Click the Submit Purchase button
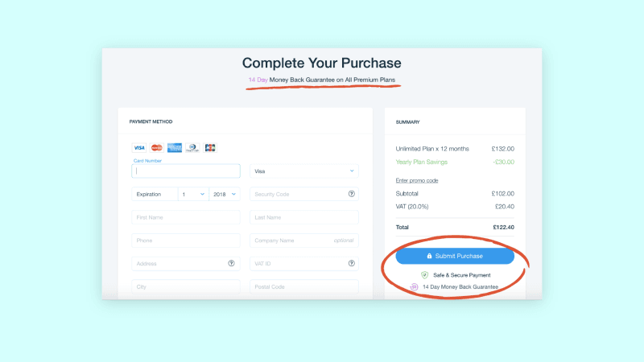 [455, 256]
